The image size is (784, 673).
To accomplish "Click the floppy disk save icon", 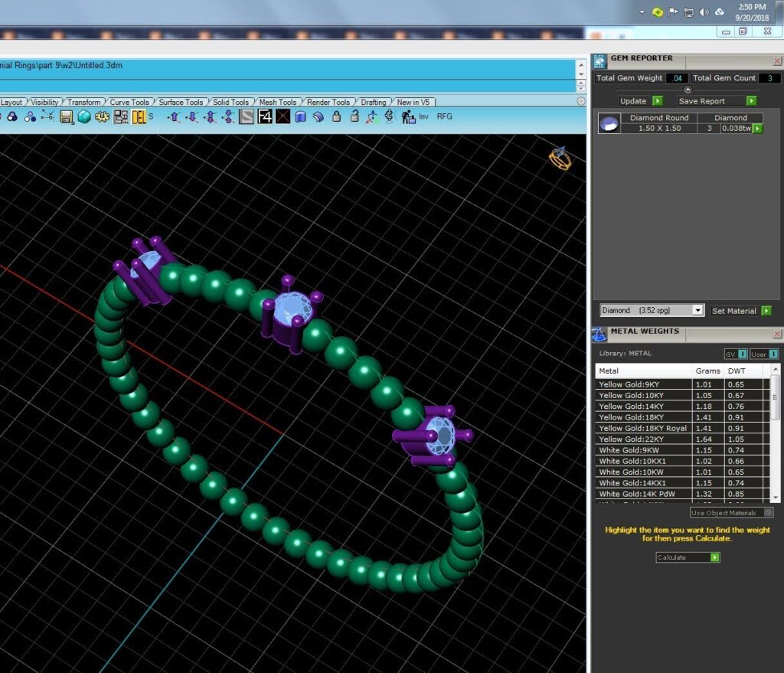I will point(67,117).
